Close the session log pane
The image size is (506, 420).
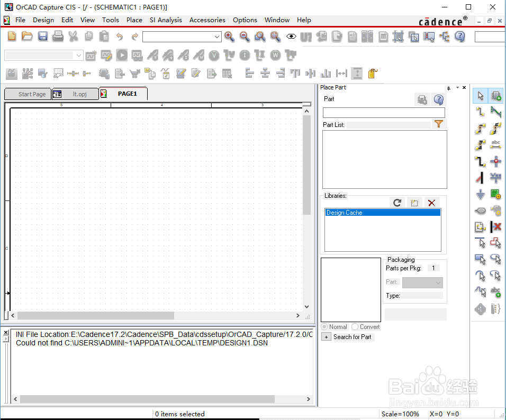(x=6, y=333)
